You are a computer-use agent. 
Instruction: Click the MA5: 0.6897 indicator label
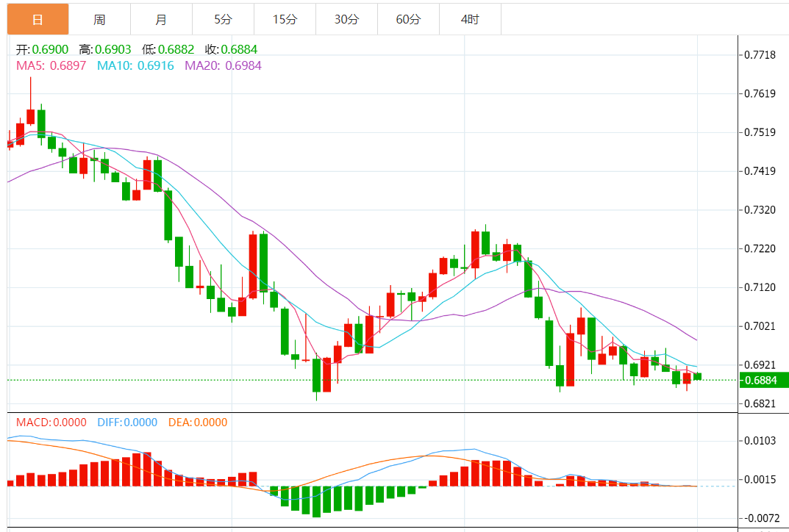point(51,66)
